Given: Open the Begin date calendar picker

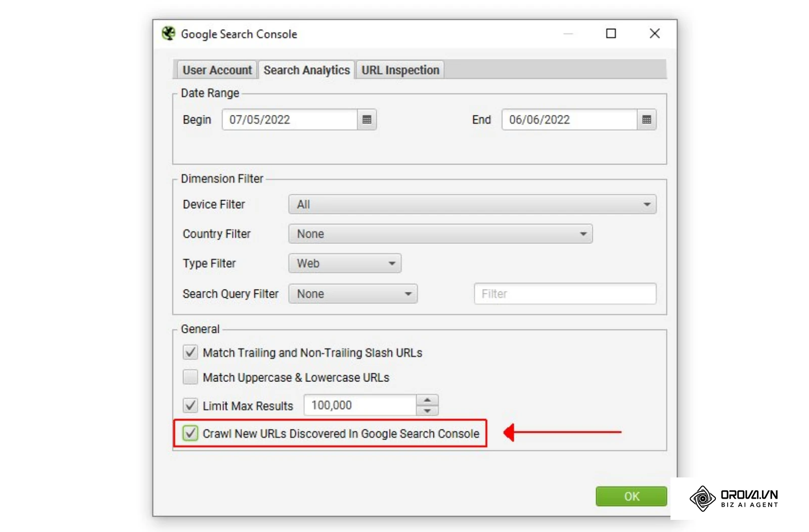Looking at the screenshot, I should [x=367, y=120].
